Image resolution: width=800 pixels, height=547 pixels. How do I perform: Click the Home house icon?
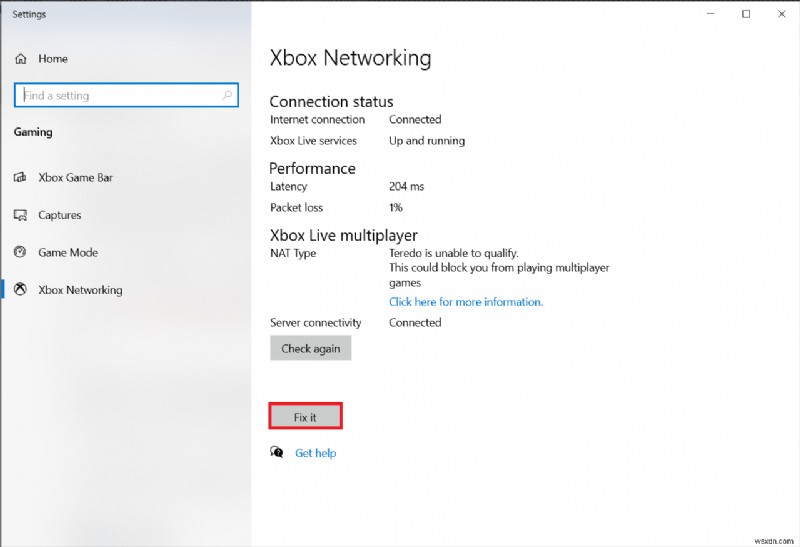coord(19,59)
